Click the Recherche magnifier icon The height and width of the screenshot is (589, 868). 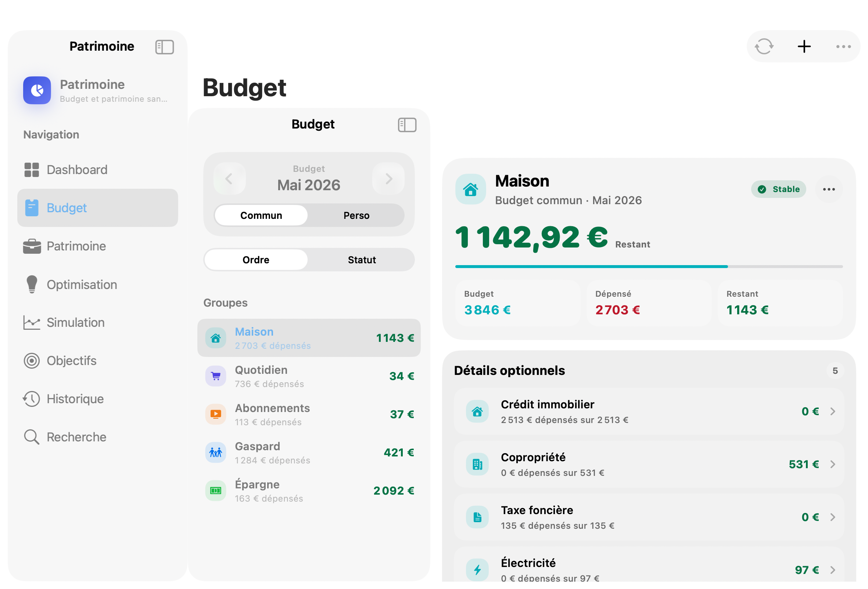(32, 437)
